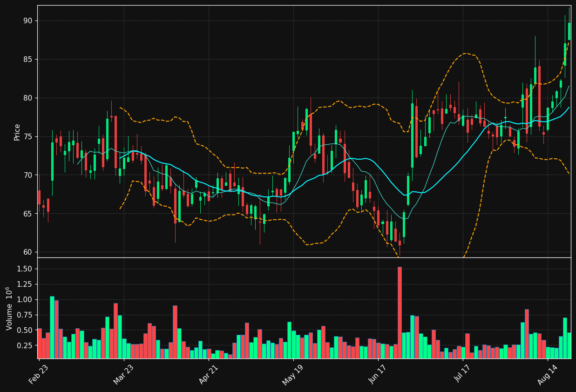Click the 'May 19' date label
Image resolution: width=576 pixels, height=392 pixels.
[293, 374]
